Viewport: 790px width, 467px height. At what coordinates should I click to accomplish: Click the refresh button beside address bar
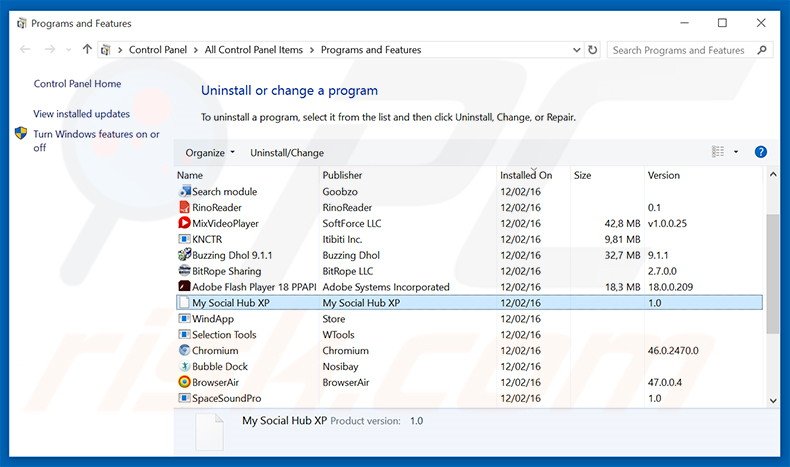pos(593,50)
